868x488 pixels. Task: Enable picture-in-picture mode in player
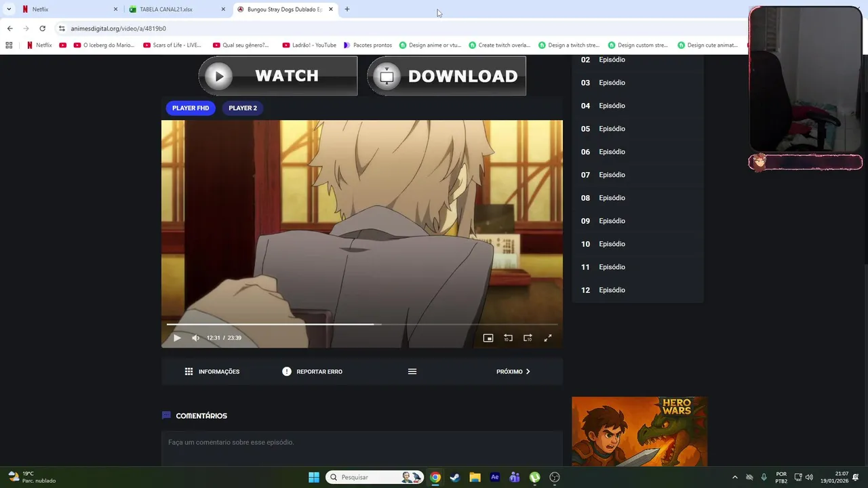click(x=488, y=338)
